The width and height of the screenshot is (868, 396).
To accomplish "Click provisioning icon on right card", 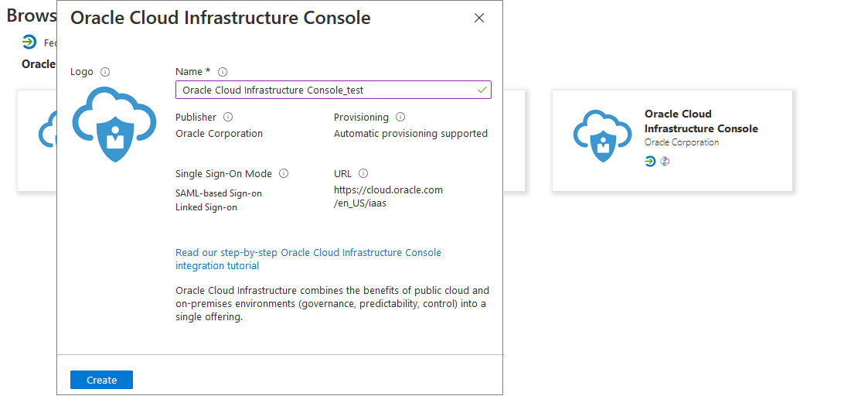I will (665, 161).
